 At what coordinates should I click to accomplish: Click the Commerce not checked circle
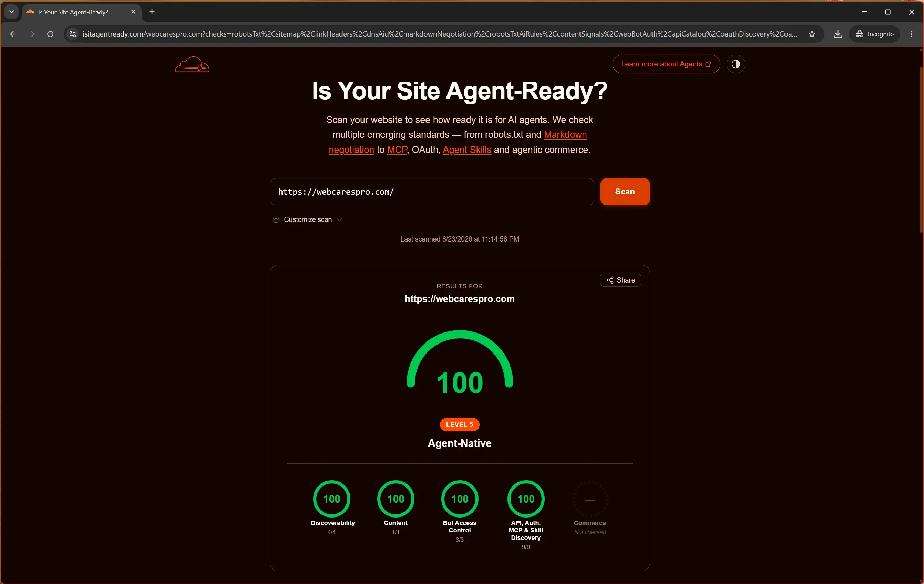(x=590, y=499)
